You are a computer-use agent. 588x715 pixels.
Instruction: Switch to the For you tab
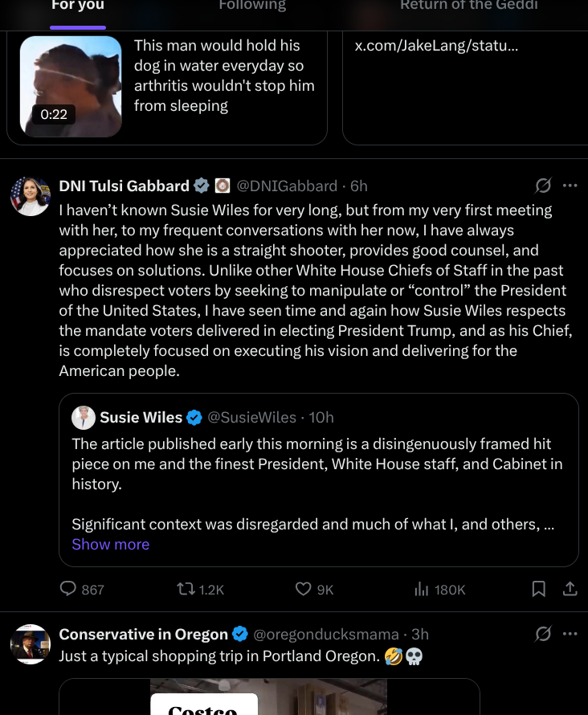coord(78,6)
